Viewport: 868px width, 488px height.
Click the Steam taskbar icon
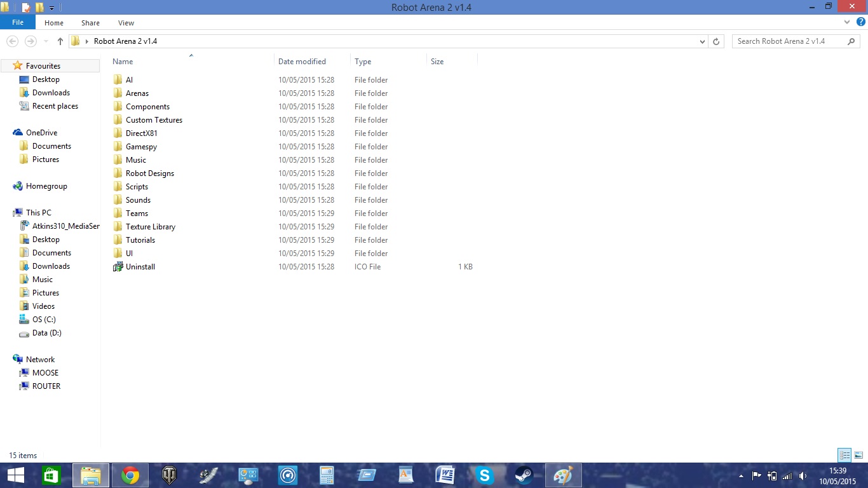[524, 475]
